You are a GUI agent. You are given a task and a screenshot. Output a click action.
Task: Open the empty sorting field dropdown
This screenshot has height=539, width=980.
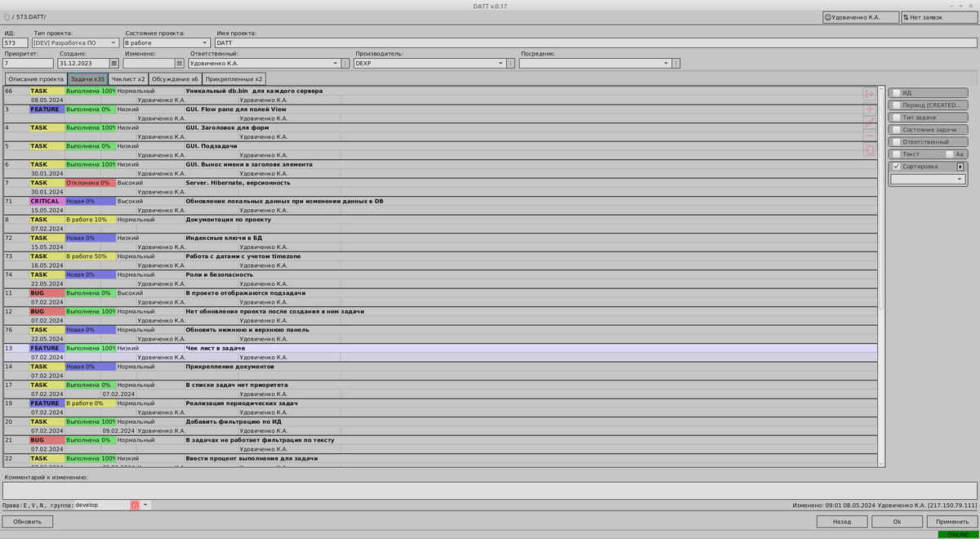928,179
